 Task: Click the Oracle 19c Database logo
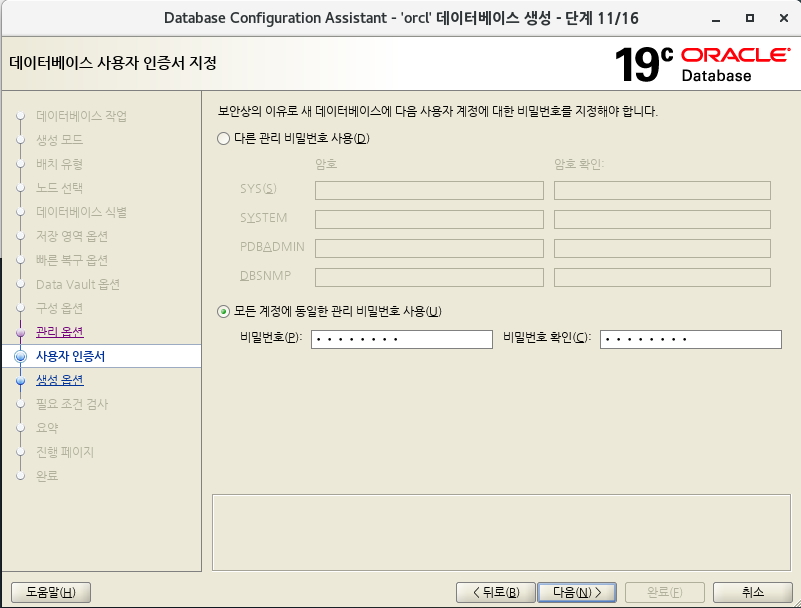click(x=702, y=65)
